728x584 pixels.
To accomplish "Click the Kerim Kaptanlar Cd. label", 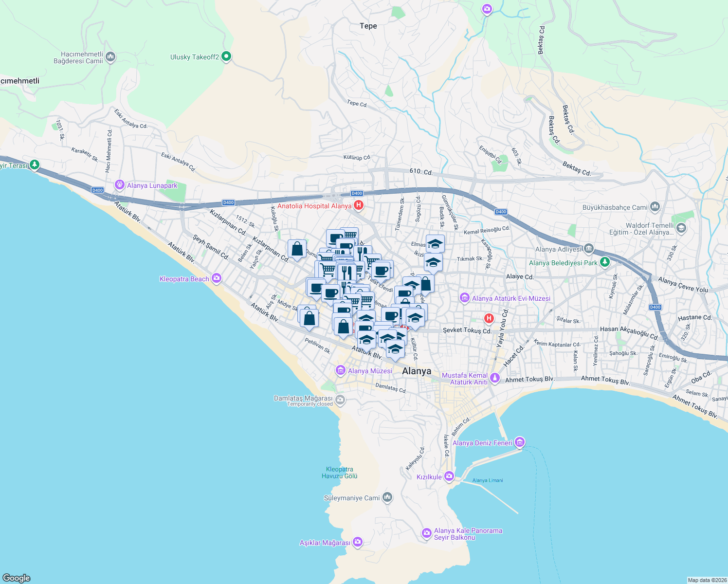I will [x=557, y=343].
